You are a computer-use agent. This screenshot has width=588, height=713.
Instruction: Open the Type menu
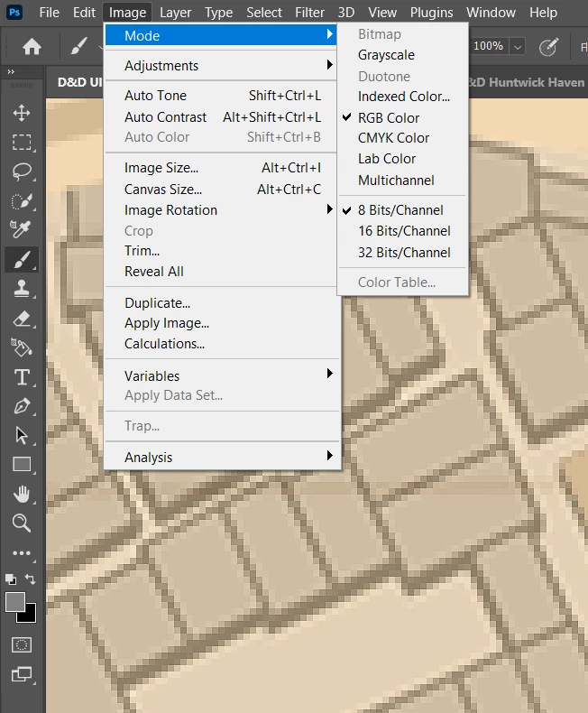[x=218, y=13]
